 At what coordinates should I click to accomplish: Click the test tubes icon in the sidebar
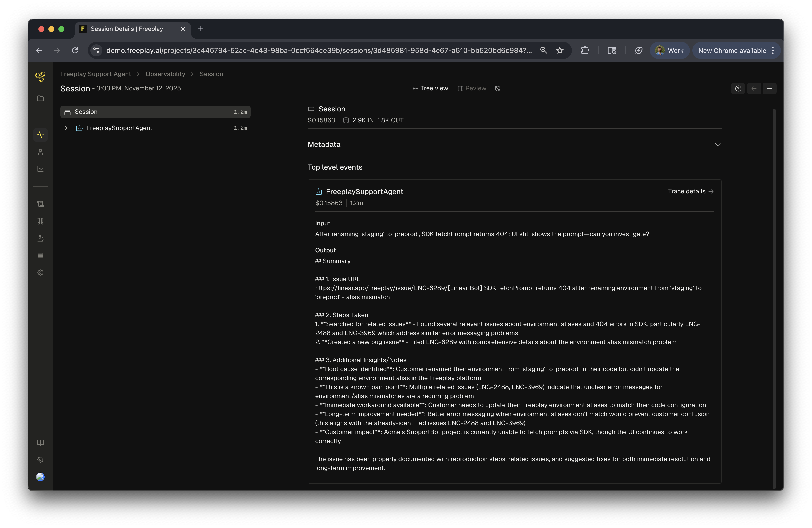[40, 221]
